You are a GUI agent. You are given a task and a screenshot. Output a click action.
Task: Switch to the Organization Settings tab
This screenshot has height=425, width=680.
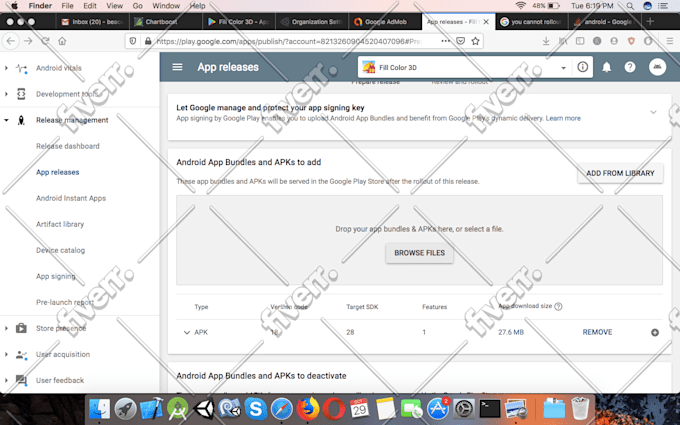click(x=312, y=22)
